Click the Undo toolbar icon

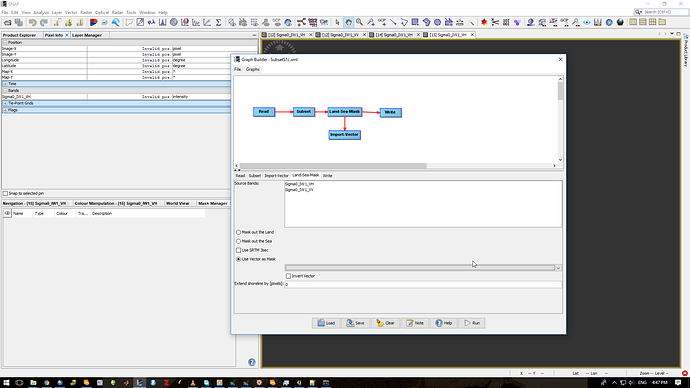click(x=33, y=22)
